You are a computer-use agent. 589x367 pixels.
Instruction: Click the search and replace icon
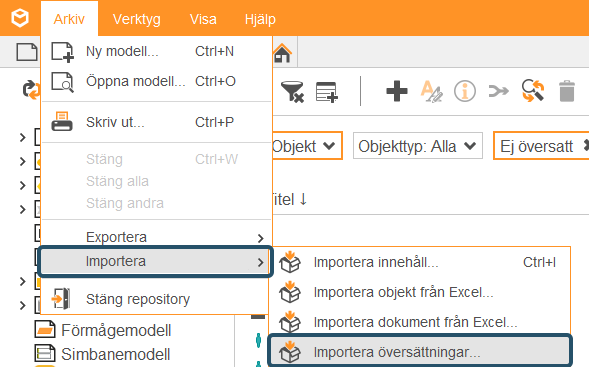(533, 91)
